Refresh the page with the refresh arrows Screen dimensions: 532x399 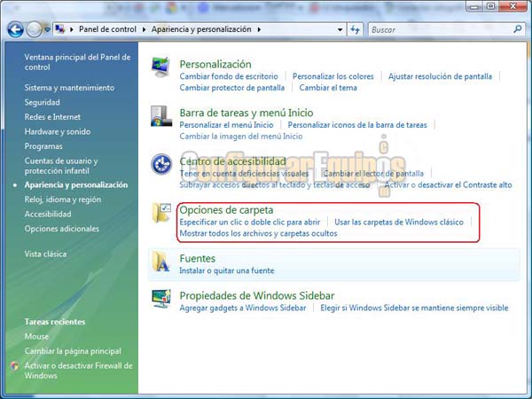[356, 30]
